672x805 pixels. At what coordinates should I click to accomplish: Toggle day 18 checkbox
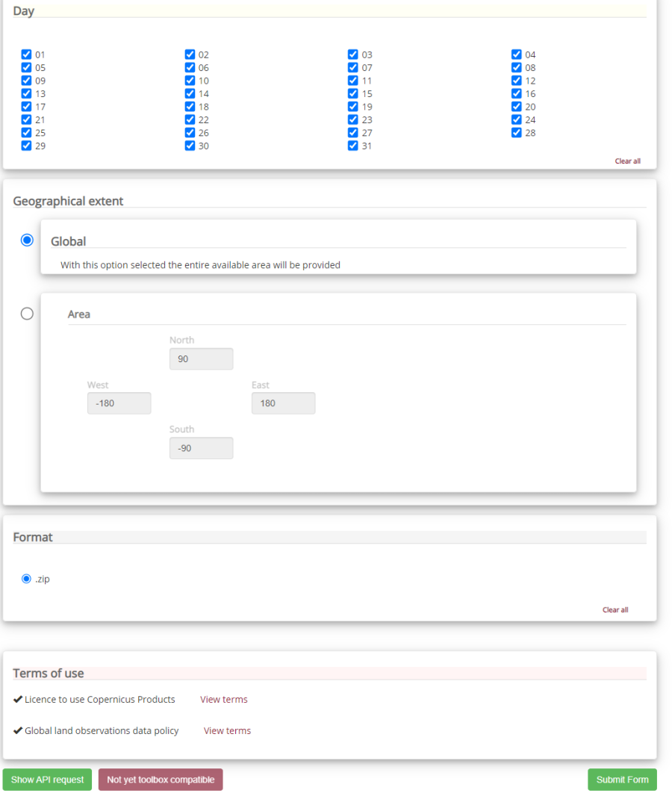[x=190, y=107]
